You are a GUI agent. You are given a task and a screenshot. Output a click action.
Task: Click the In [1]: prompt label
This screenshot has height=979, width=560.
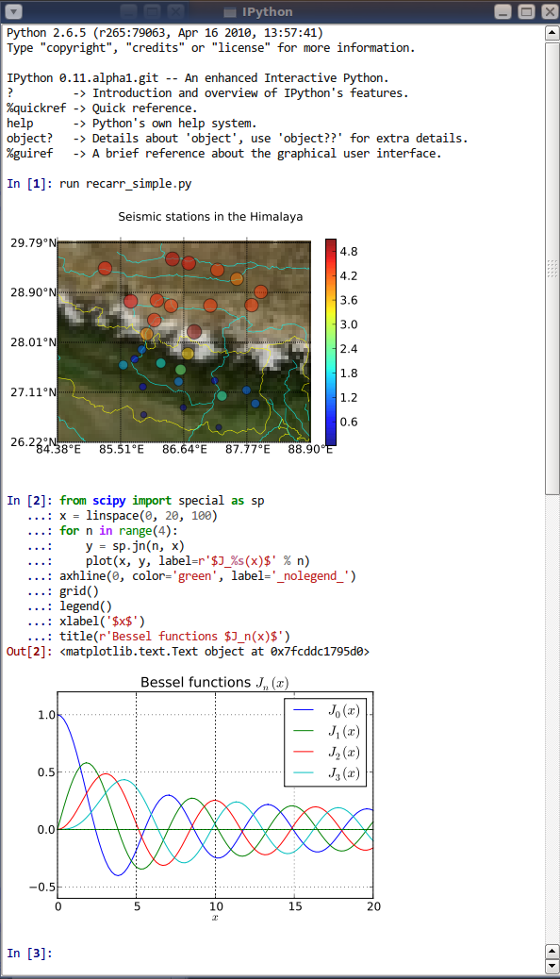click(30, 184)
